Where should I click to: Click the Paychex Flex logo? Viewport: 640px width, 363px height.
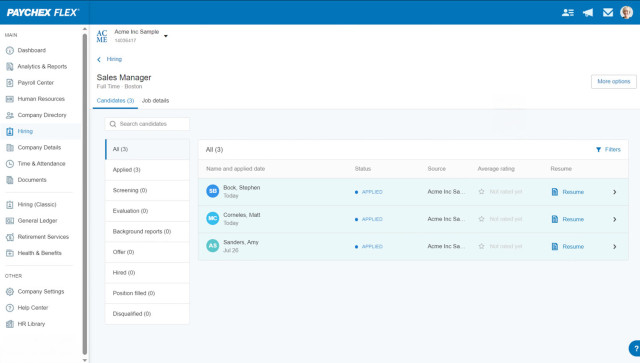[x=42, y=13]
